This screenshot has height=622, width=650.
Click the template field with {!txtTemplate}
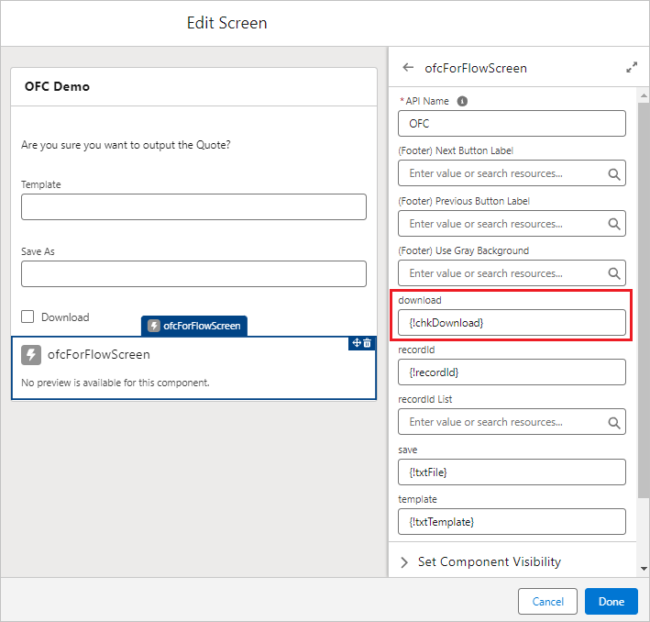click(512, 522)
